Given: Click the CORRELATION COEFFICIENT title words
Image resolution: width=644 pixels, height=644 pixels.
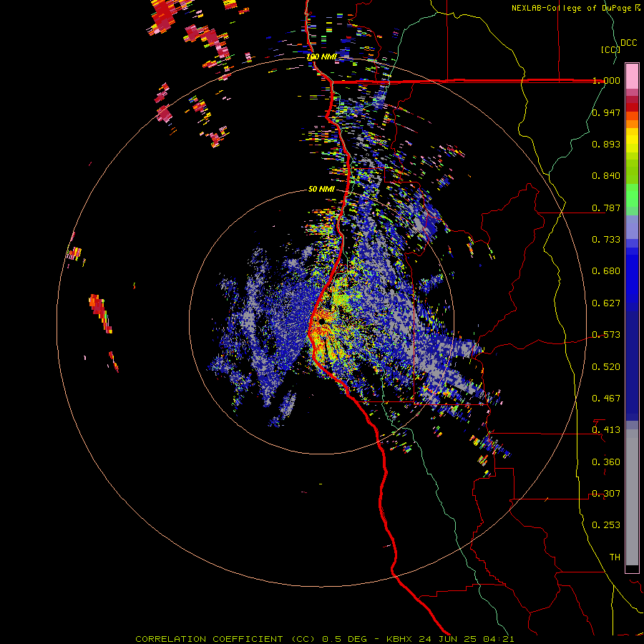Looking at the screenshot, I should (209, 639).
